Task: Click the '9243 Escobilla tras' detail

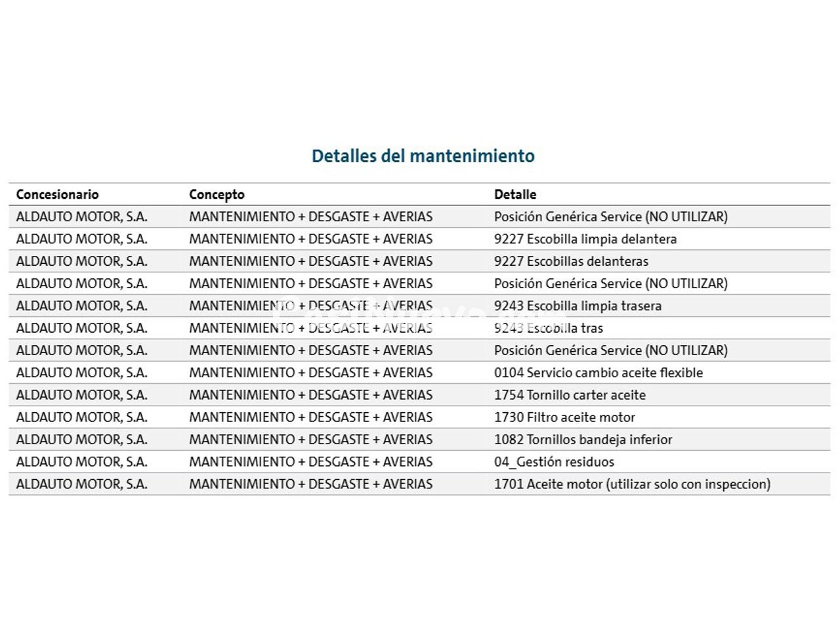Action: (548, 328)
